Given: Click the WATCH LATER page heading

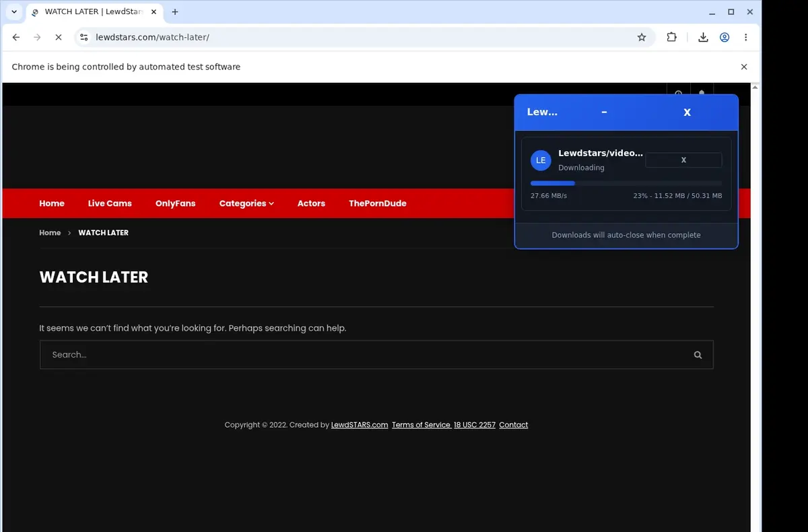Looking at the screenshot, I should [x=94, y=277].
